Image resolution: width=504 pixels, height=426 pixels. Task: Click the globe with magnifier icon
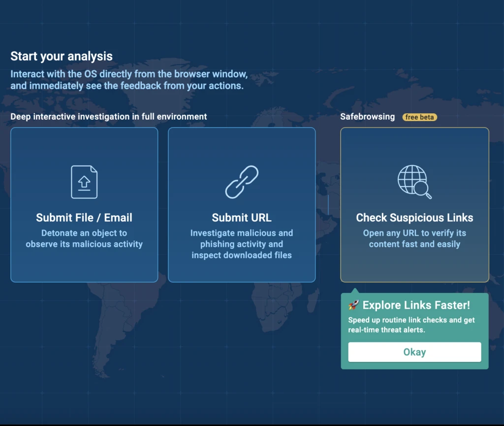pyautogui.click(x=414, y=182)
